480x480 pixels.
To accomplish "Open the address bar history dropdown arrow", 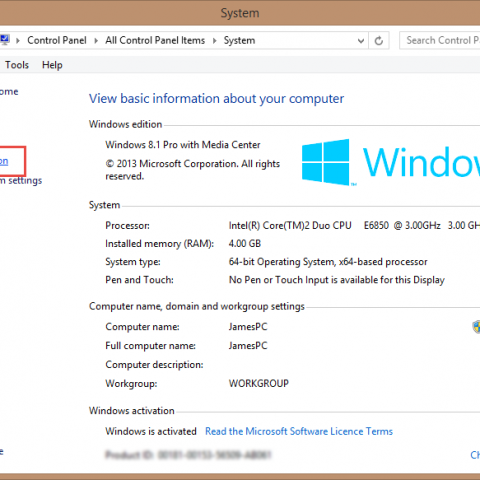I will 361,41.
